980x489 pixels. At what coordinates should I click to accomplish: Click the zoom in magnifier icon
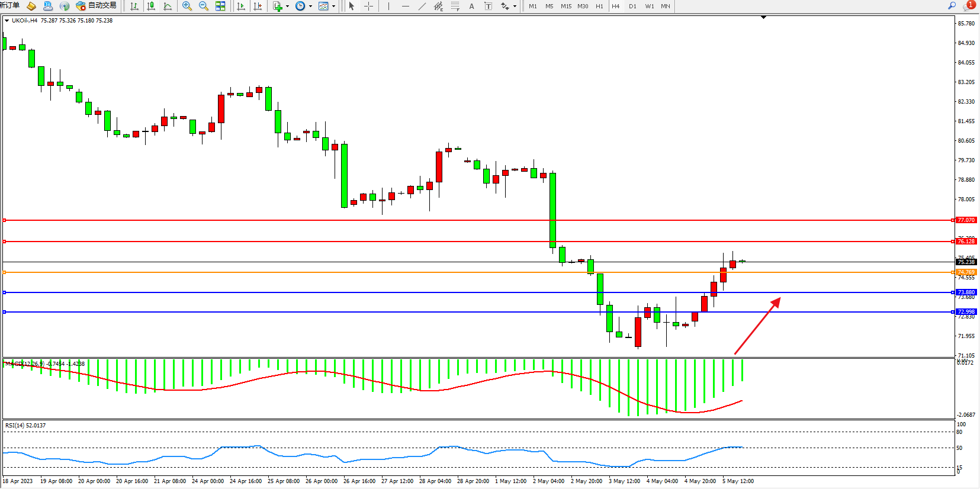click(x=187, y=6)
